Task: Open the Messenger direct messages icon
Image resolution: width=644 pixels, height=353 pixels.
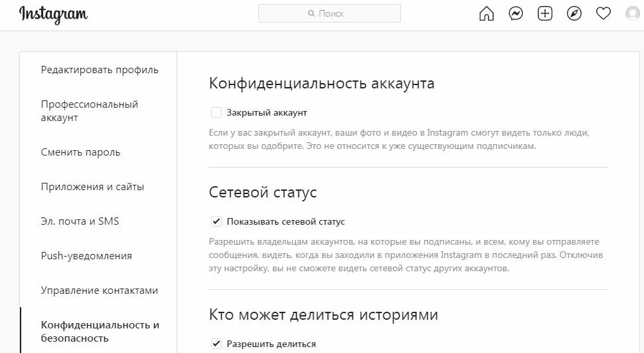Action: pyautogui.click(x=515, y=13)
